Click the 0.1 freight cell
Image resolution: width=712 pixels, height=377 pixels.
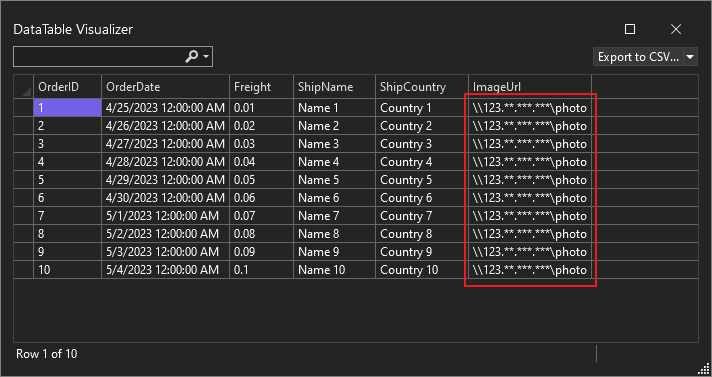tap(262, 270)
